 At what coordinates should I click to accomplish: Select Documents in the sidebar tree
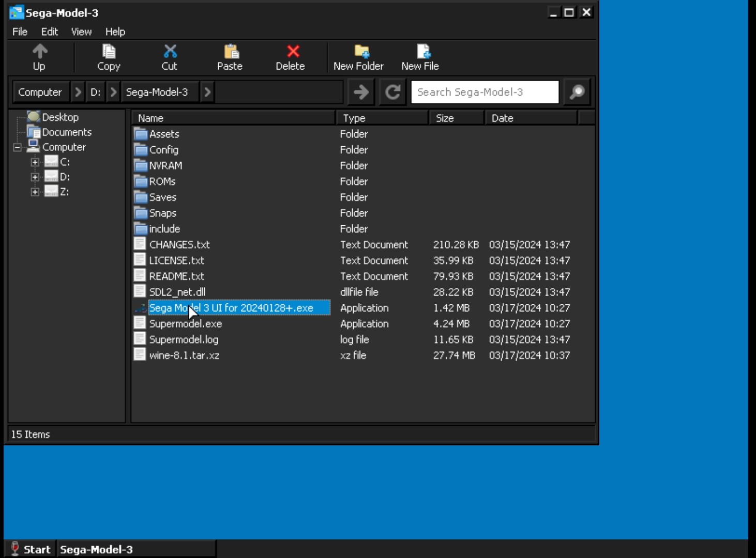point(67,132)
